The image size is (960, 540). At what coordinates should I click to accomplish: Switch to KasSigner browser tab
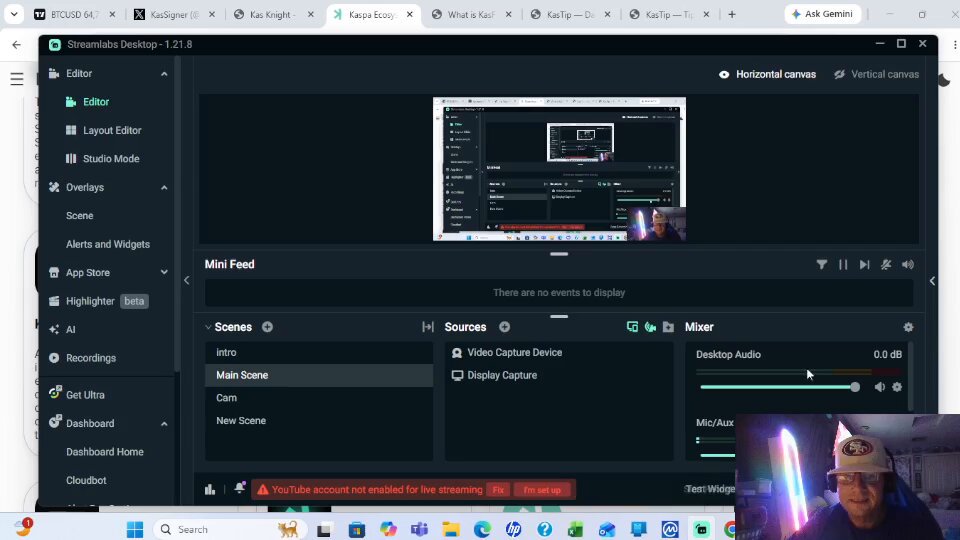[x=174, y=14]
